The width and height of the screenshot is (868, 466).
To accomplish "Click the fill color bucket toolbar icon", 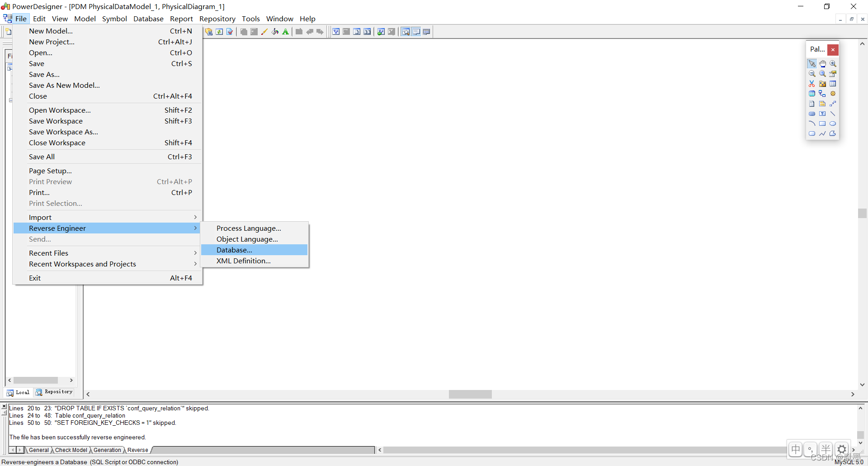I will point(275,32).
